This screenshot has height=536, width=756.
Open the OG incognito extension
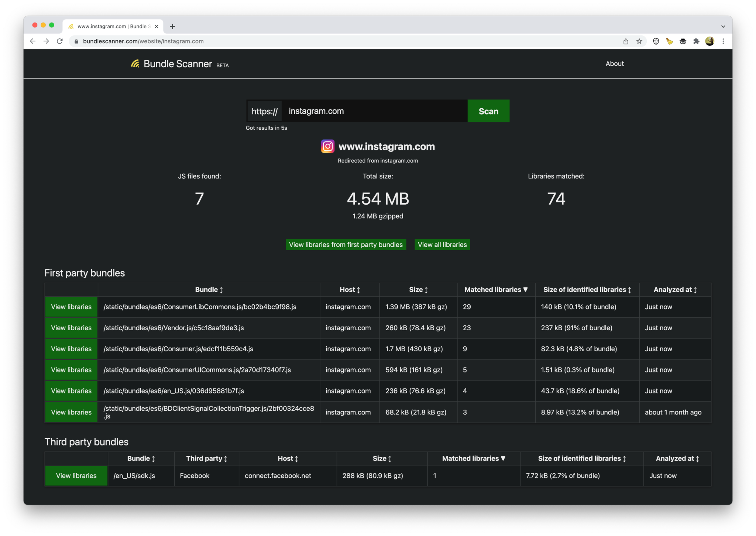[683, 41]
